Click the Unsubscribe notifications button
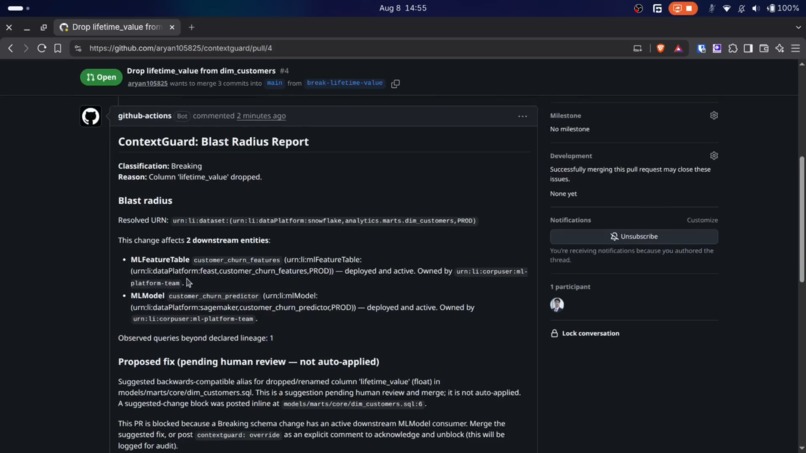Viewport: 806px width, 453px height. 634,237
